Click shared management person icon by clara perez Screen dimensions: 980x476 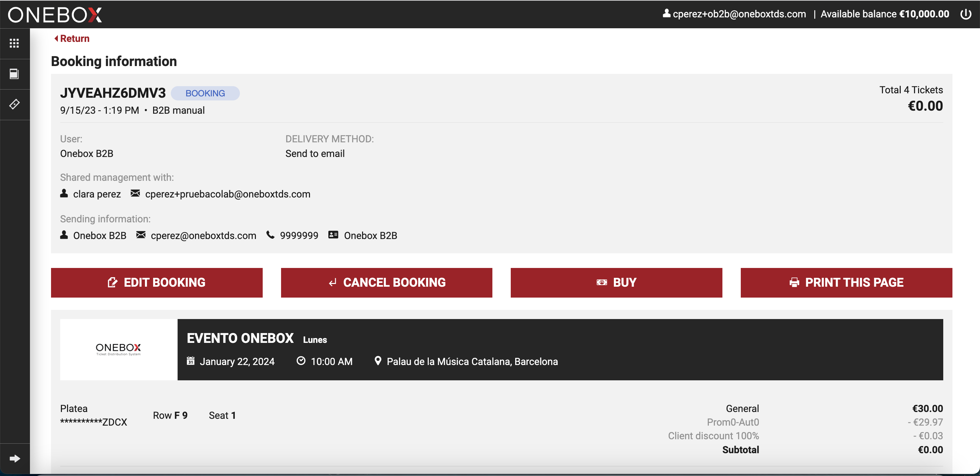(x=64, y=193)
